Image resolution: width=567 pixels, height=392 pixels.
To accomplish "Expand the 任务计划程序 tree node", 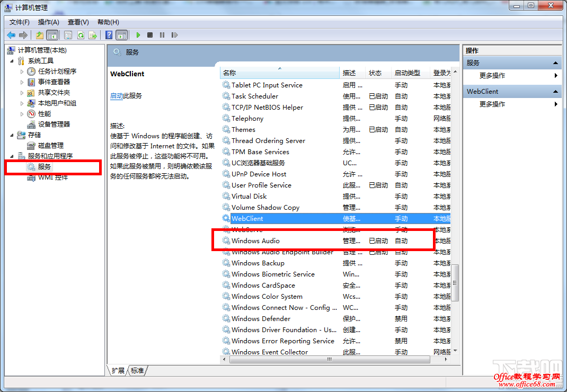I will (22, 72).
